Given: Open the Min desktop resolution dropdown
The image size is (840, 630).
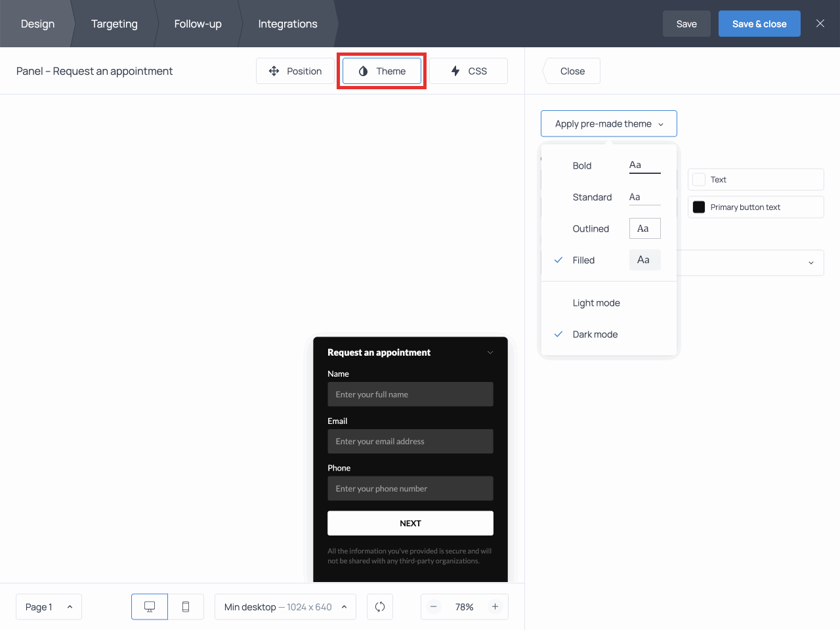Looking at the screenshot, I should pos(285,607).
